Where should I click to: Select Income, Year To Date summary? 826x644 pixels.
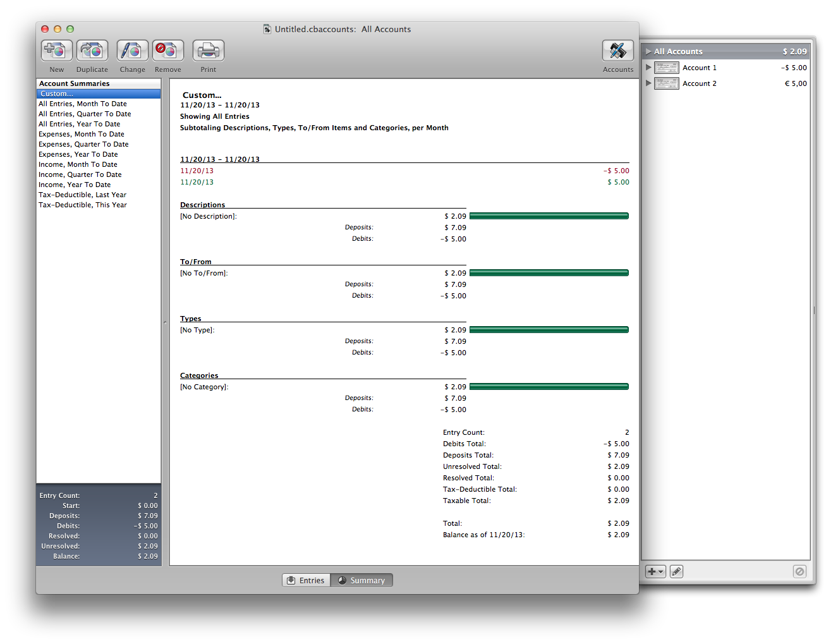coord(99,185)
